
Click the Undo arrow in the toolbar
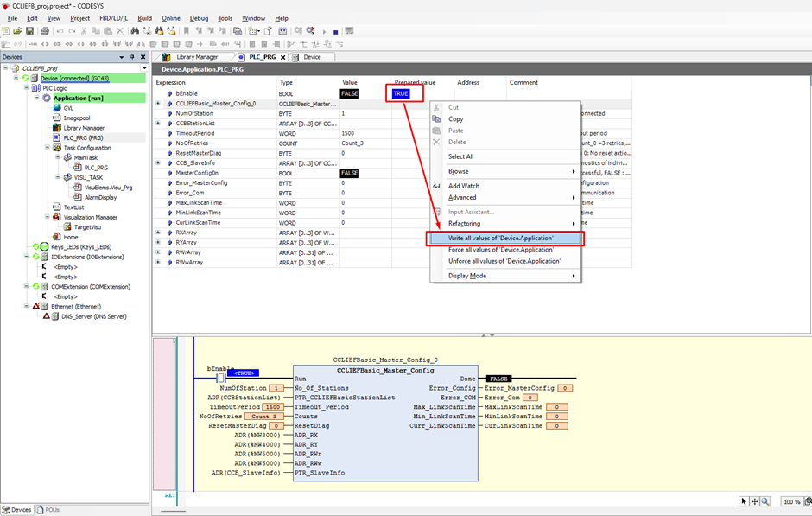click(60, 31)
